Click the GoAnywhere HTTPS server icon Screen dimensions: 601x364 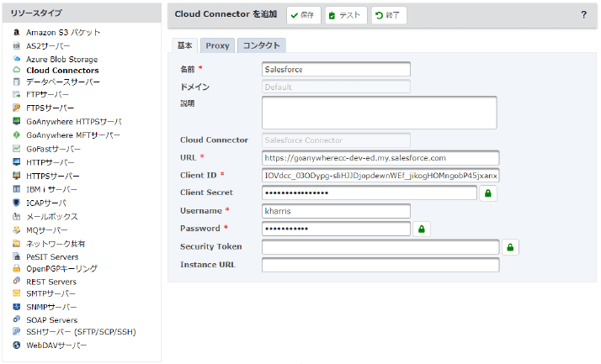click(17, 121)
